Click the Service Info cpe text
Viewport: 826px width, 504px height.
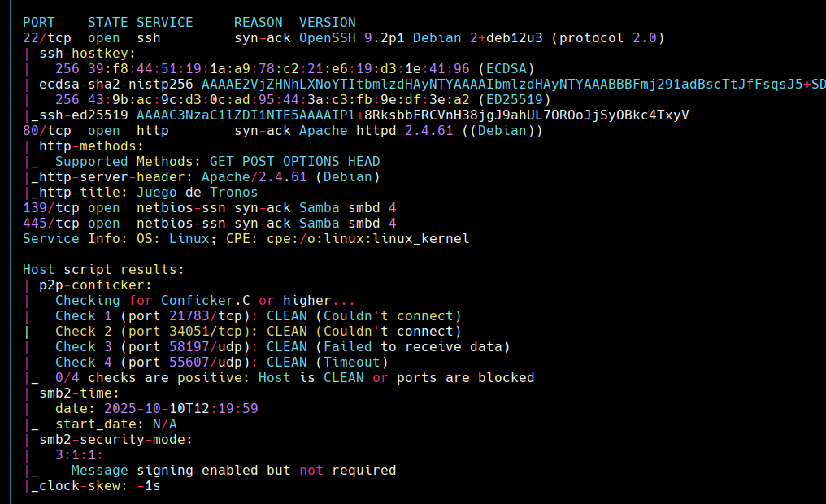point(367,238)
